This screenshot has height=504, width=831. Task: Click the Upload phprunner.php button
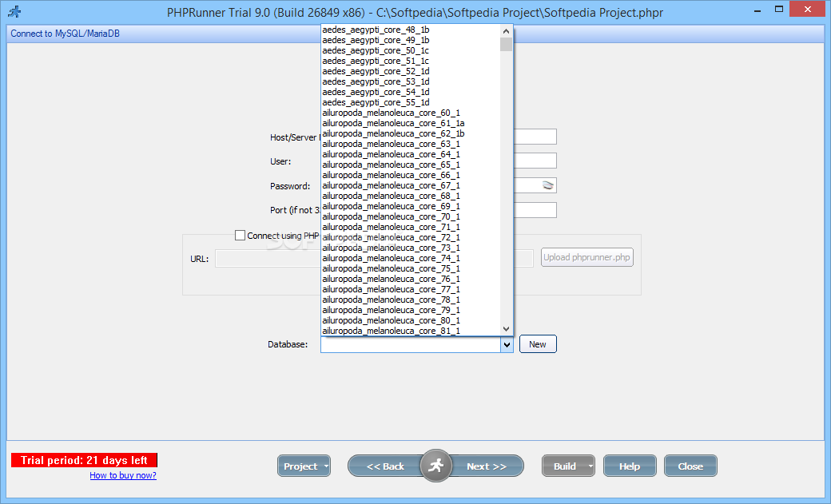pyautogui.click(x=586, y=257)
